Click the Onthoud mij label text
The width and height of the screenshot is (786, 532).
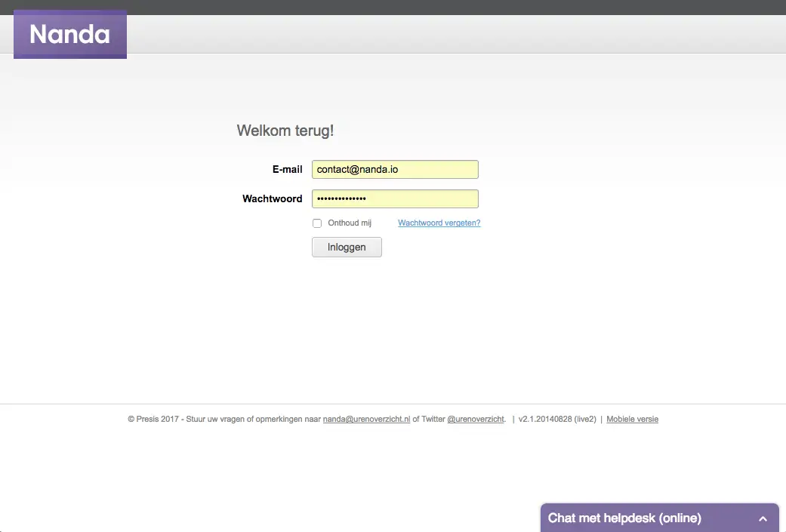pyautogui.click(x=350, y=223)
